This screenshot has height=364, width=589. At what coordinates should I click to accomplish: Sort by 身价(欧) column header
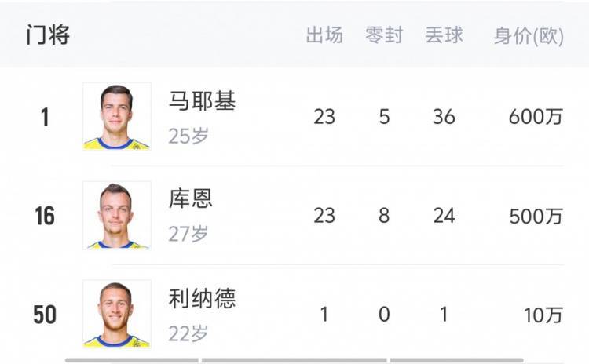(529, 36)
